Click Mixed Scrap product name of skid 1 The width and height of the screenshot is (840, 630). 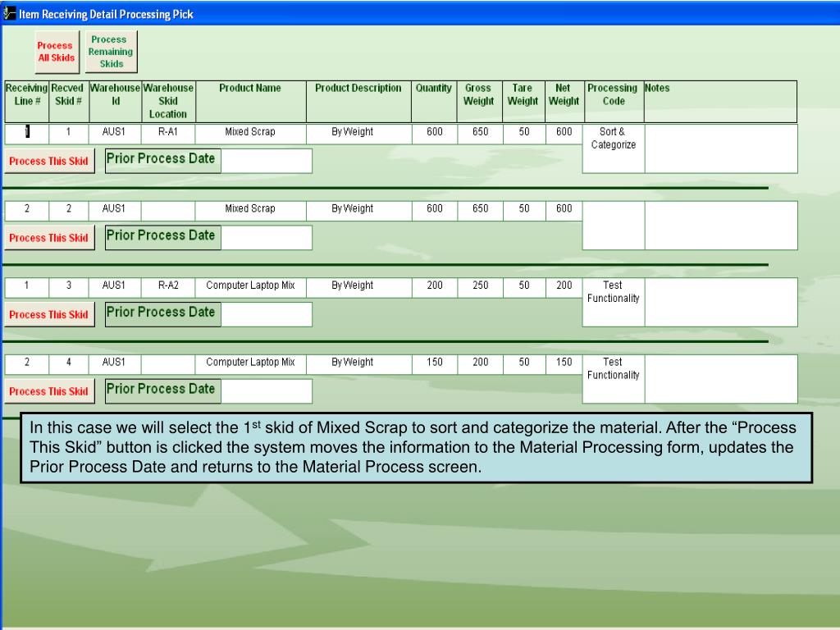251,134
